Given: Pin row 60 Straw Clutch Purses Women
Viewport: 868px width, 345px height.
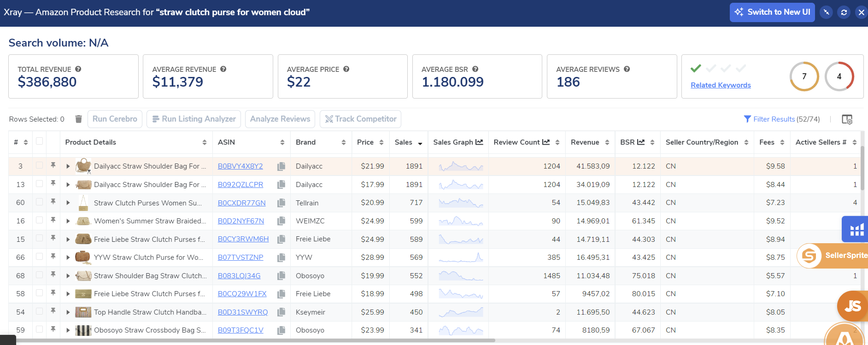Looking at the screenshot, I should coord(53,201).
